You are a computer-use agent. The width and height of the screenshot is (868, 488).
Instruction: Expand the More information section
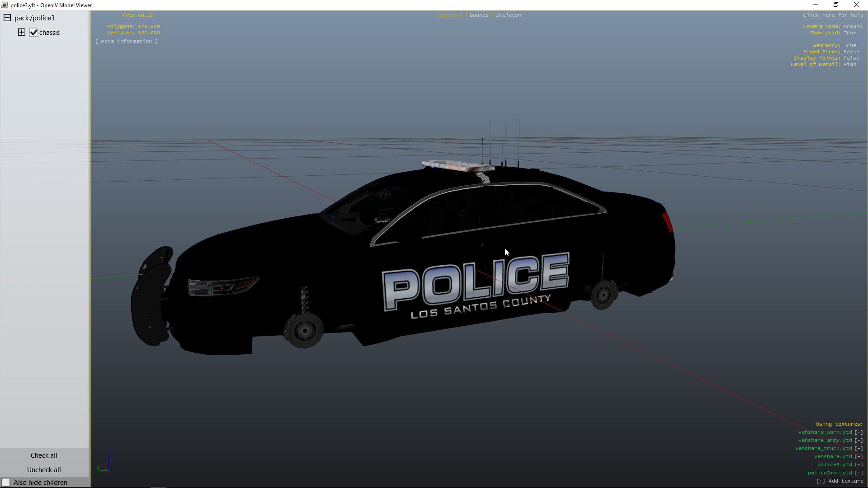[x=127, y=42]
